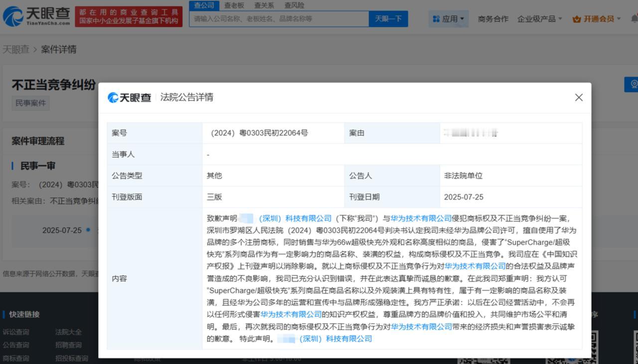This screenshot has height=364, width=638.
Task: Click the 天眼查 logo in the page header
Action: [36, 16]
